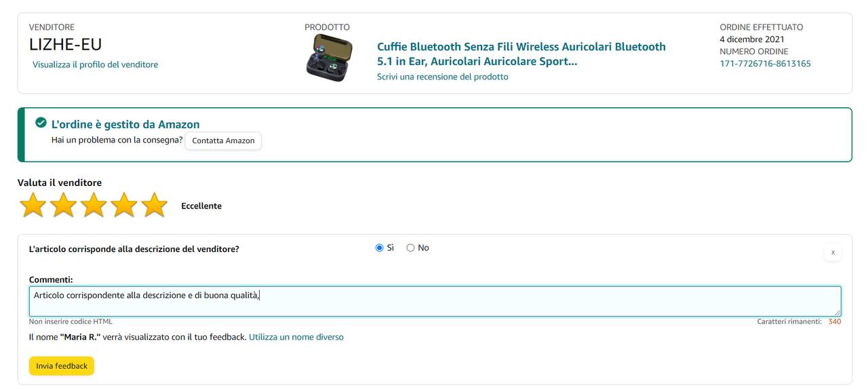The width and height of the screenshot is (868, 389).
Task: Click Scrivi una recensione del prodotto
Action: coord(442,77)
